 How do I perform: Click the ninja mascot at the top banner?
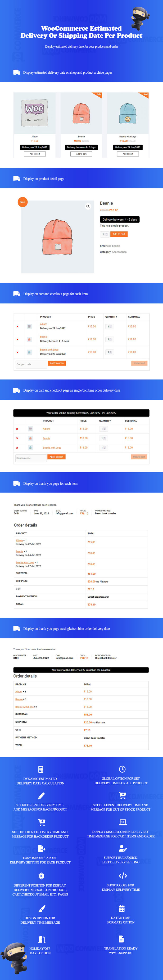pos(140,18)
